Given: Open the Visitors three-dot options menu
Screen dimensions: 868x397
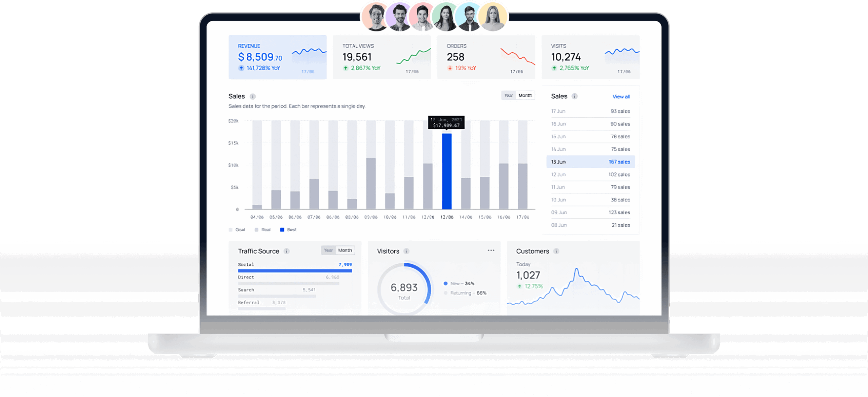Looking at the screenshot, I should [x=491, y=250].
